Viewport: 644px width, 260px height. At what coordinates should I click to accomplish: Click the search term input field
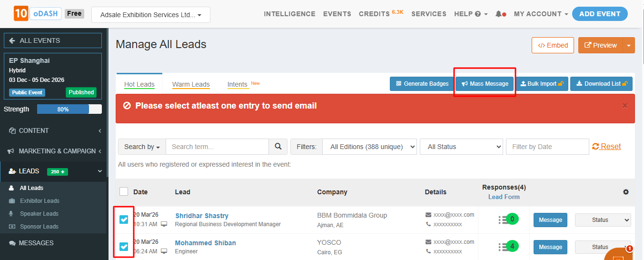click(x=217, y=147)
